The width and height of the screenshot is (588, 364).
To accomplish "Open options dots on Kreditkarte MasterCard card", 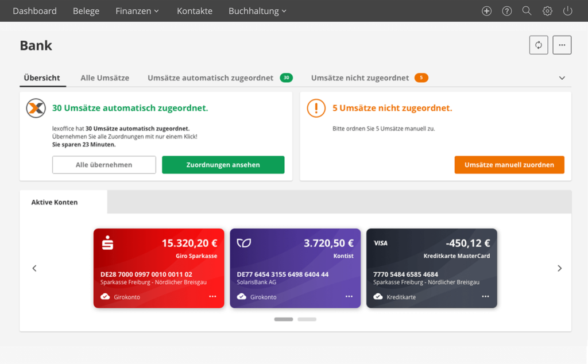I will click(485, 296).
